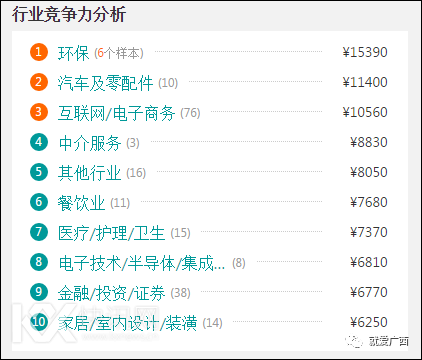Click the teal rank 8 badge

click(x=39, y=262)
